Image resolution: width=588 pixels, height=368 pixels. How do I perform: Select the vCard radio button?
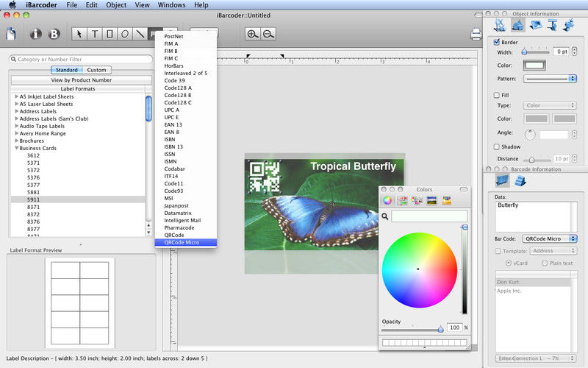coord(508,263)
